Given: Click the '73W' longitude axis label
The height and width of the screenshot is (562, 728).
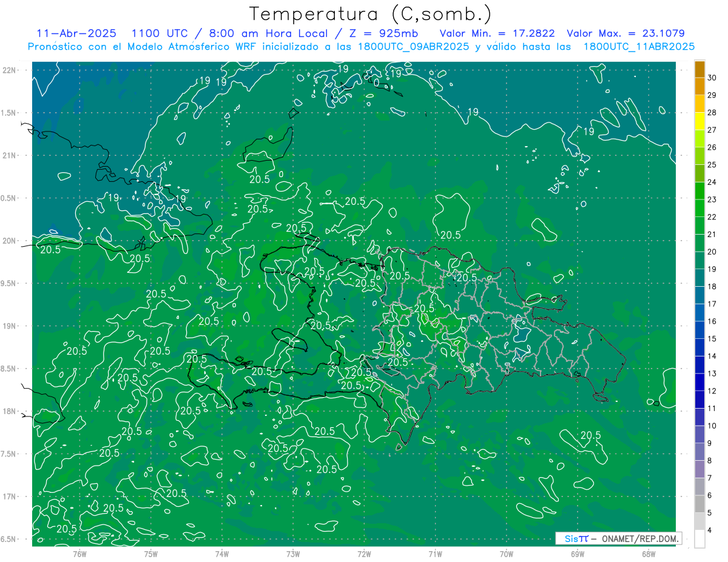Looking at the screenshot, I should coord(293,554).
